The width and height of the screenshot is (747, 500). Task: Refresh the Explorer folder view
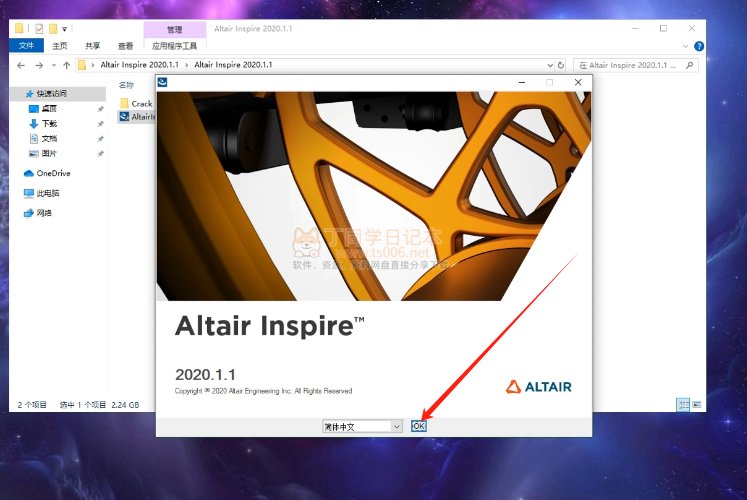pyautogui.click(x=561, y=65)
